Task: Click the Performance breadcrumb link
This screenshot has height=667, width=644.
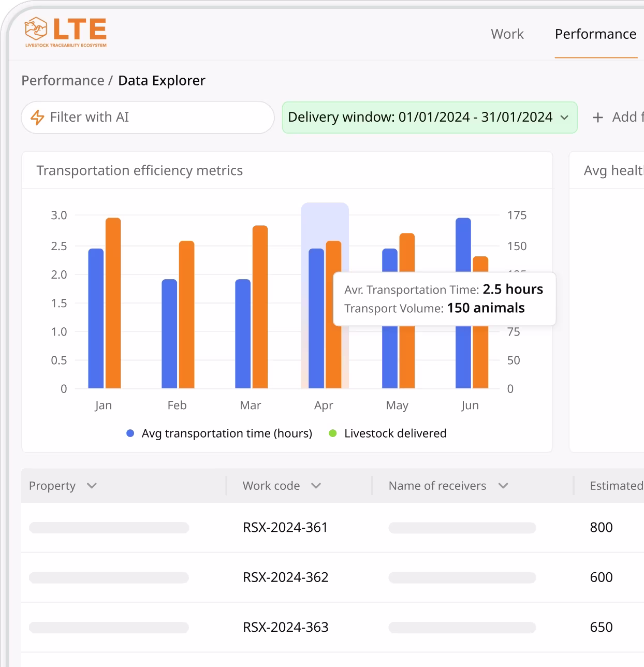Action: pos(63,80)
